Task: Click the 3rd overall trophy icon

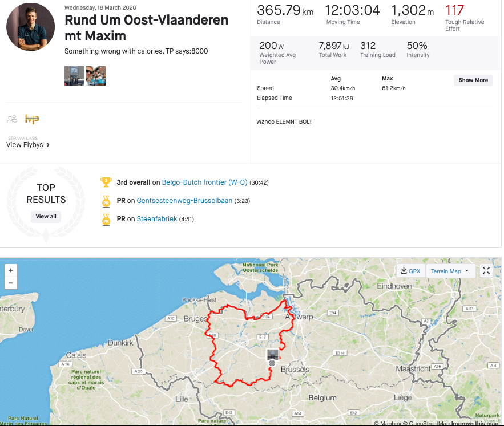Action: (x=106, y=182)
